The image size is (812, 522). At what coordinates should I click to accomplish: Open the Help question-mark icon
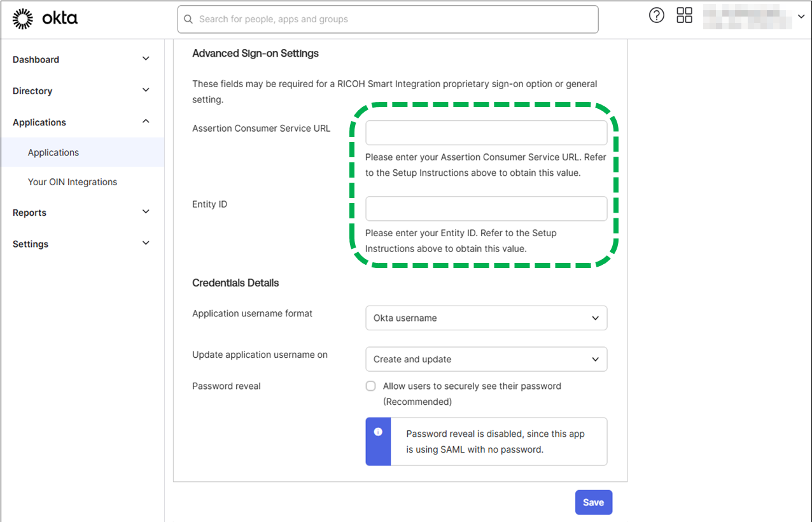coord(656,15)
